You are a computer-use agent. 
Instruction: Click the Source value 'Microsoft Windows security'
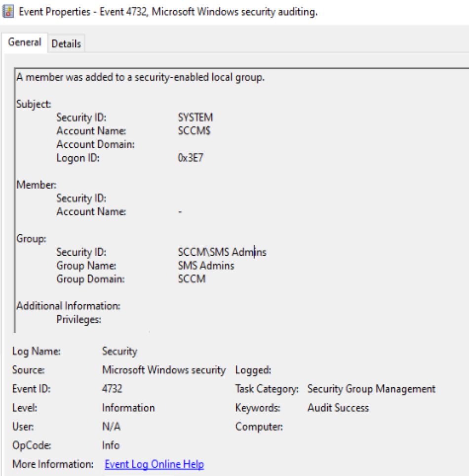pos(164,370)
